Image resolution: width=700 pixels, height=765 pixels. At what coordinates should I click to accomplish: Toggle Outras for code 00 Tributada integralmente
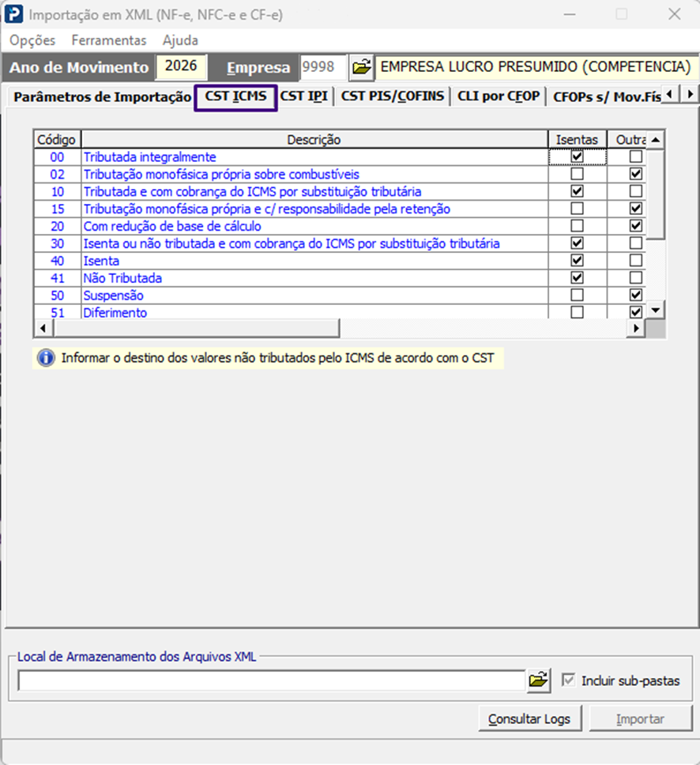pos(636,156)
